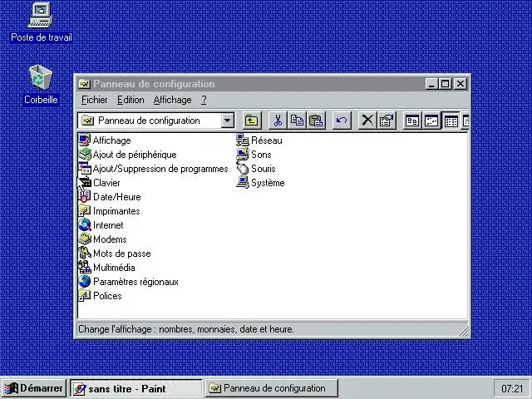
Task: Open the Affichage menu
Action: pos(172,100)
